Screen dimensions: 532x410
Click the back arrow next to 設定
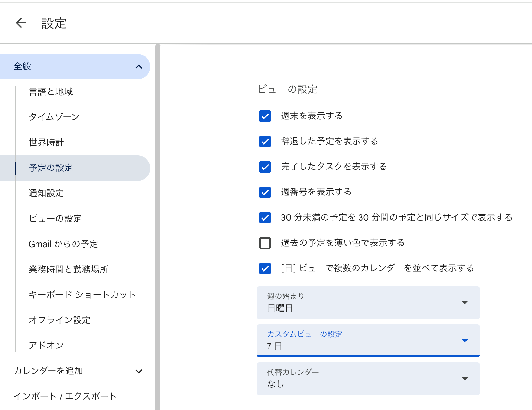pyautogui.click(x=21, y=23)
